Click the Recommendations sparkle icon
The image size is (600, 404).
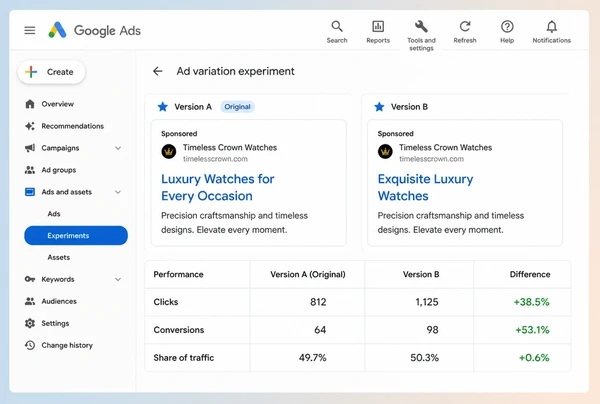coord(30,126)
